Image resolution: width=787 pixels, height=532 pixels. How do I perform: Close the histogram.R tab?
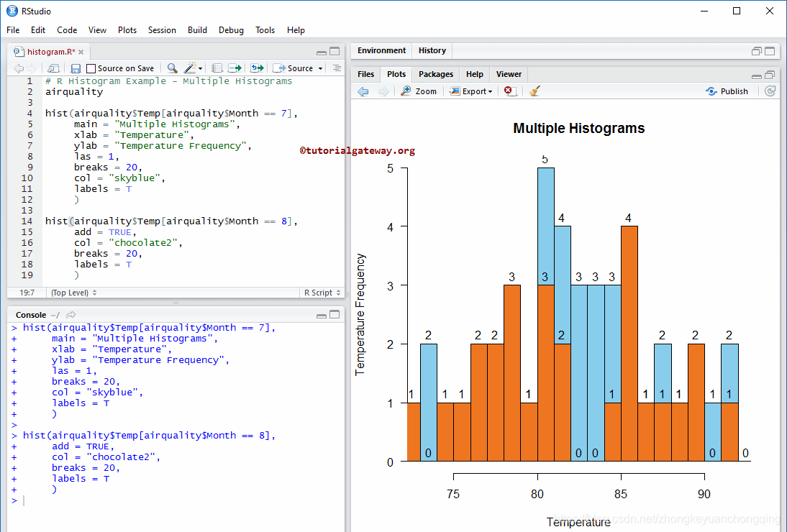[81, 52]
